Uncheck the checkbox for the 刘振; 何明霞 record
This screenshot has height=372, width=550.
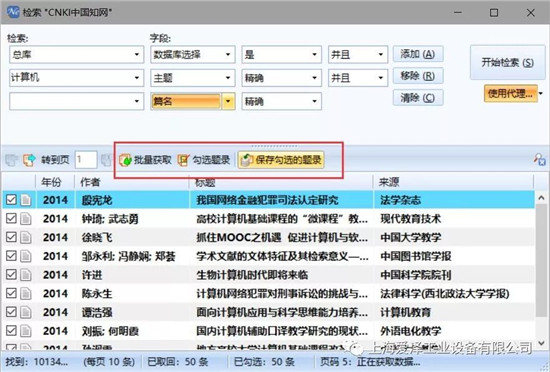[11, 331]
